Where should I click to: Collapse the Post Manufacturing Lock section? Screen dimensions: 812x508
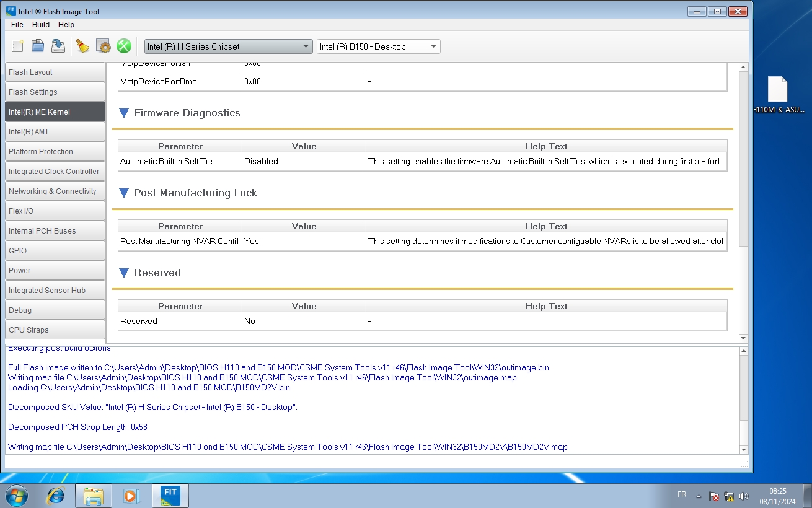[x=123, y=193]
